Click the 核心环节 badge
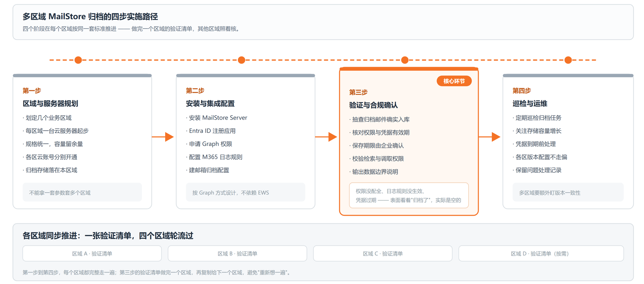644x284 pixels. [x=454, y=81]
